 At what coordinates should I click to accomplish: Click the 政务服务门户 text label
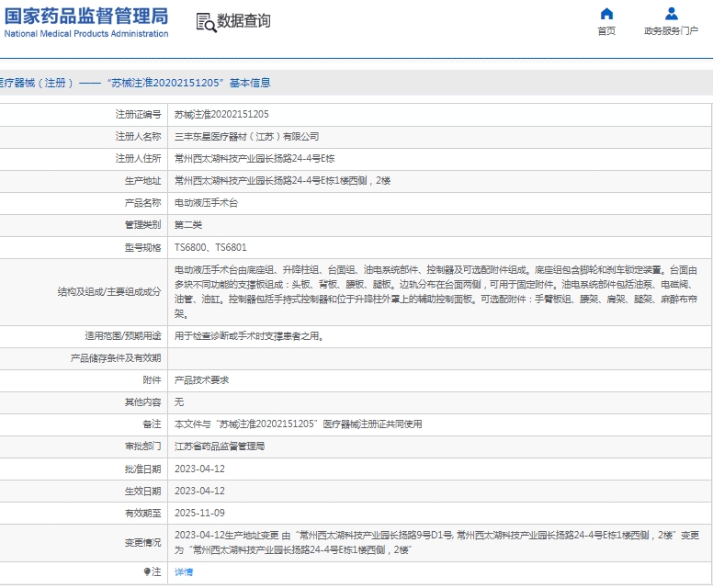click(671, 31)
